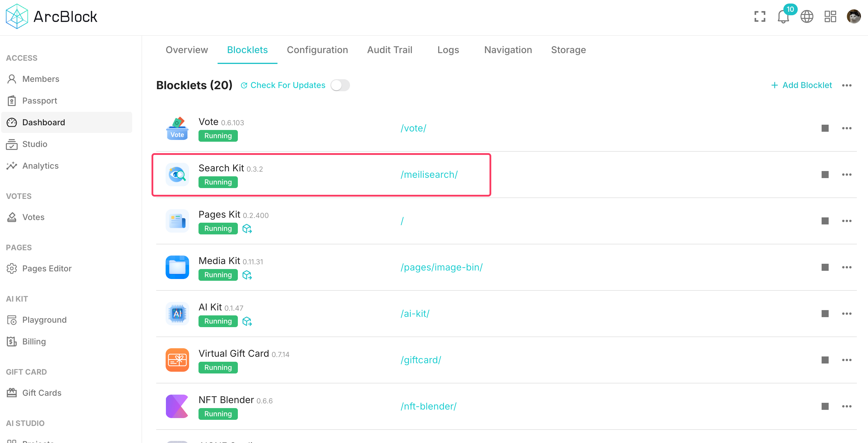Viewport: 868px width, 443px height.
Task: Click the Pages Kit component icon badge
Action: coord(247,229)
